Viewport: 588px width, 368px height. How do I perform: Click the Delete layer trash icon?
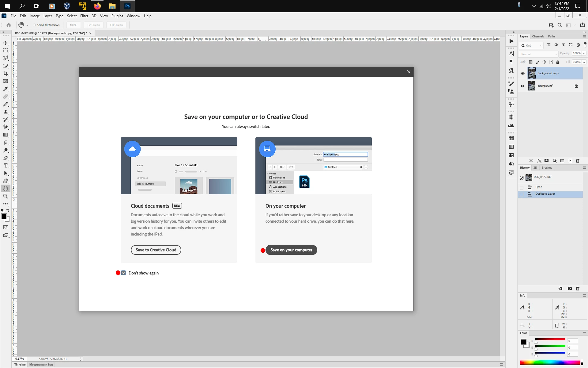[578, 161]
